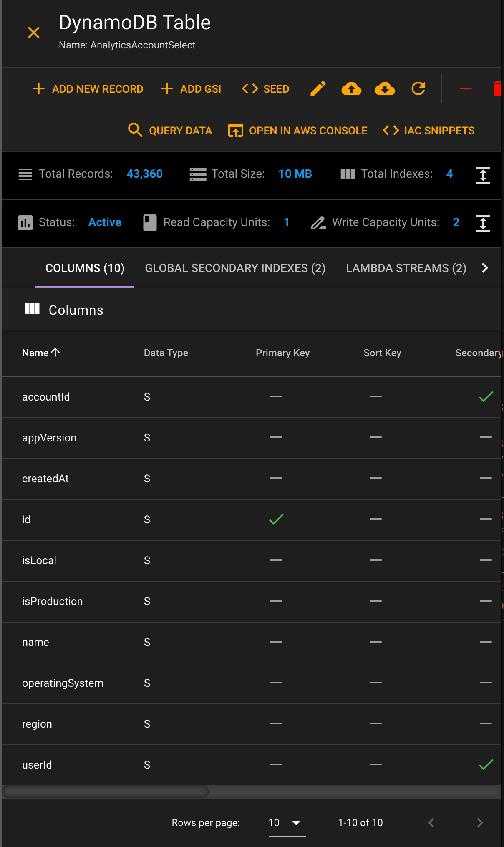
Task: Go to previous page of columns
Action: tap(431, 823)
